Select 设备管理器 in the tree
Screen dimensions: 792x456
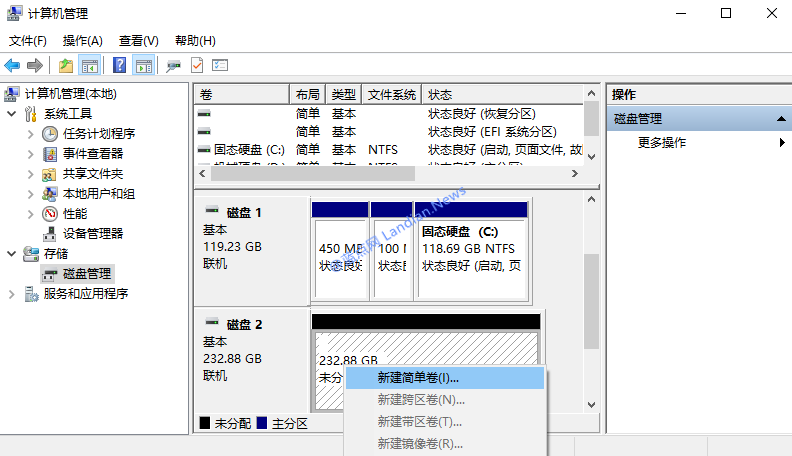pos(92,233)
